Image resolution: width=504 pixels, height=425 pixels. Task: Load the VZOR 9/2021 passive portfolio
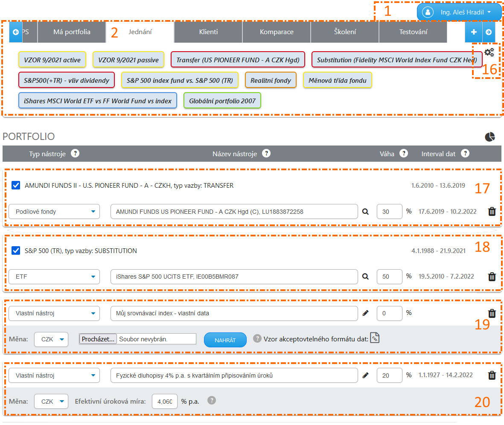click(x=128, y=60)
